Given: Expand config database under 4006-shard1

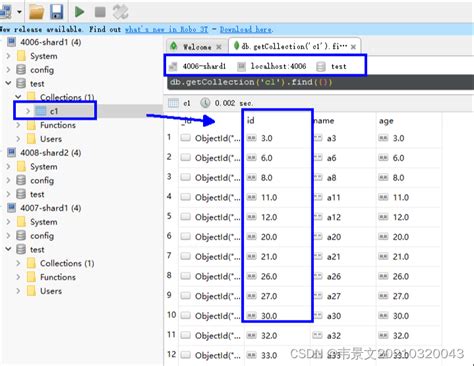Looking at the screenshot, I should 8,70.
